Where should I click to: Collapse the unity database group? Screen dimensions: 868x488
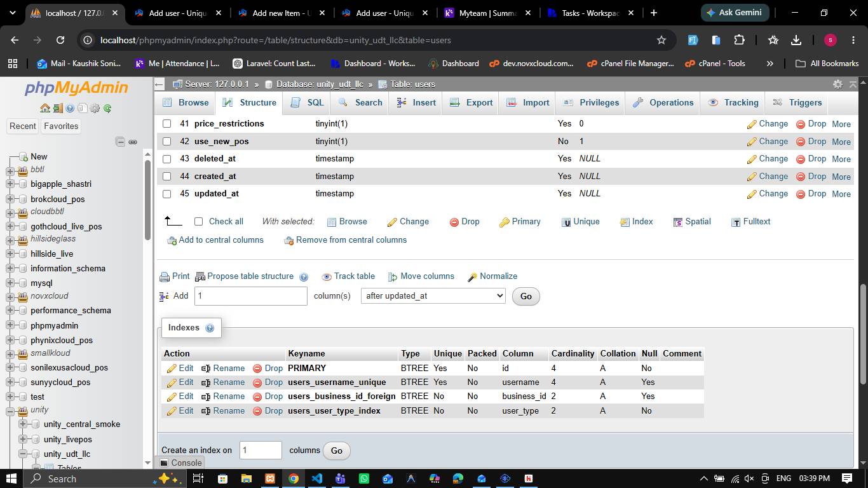pyautogui.click(x=10, y=410)
